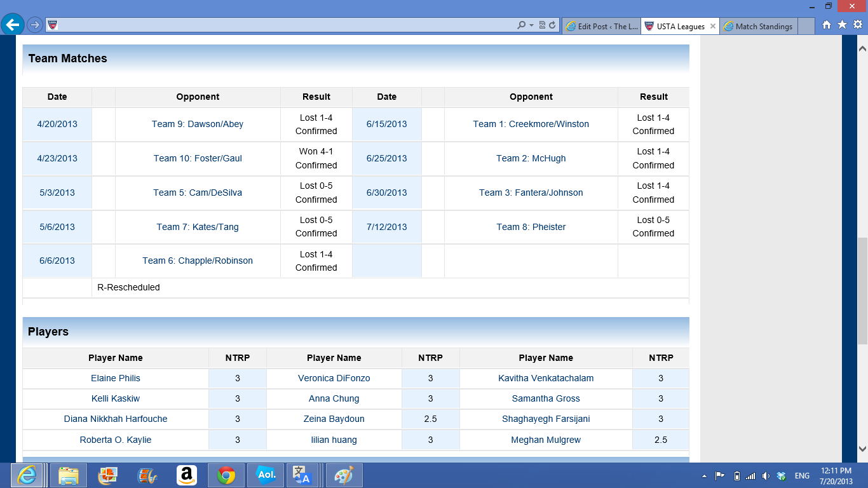This screenshot has height=488, width=868.
Task: Click the Forward navigation arrow
Action: pyautogui.click(x=35, y=25)
